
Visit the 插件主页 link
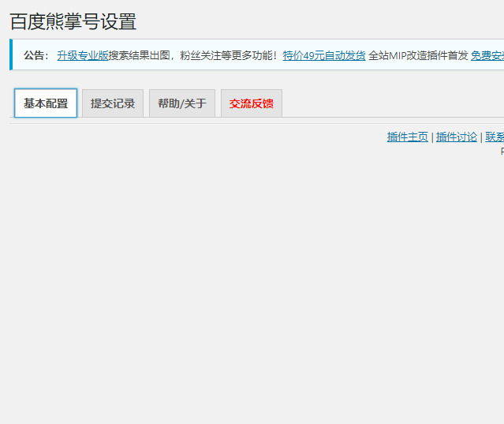(x=407, y=137)
